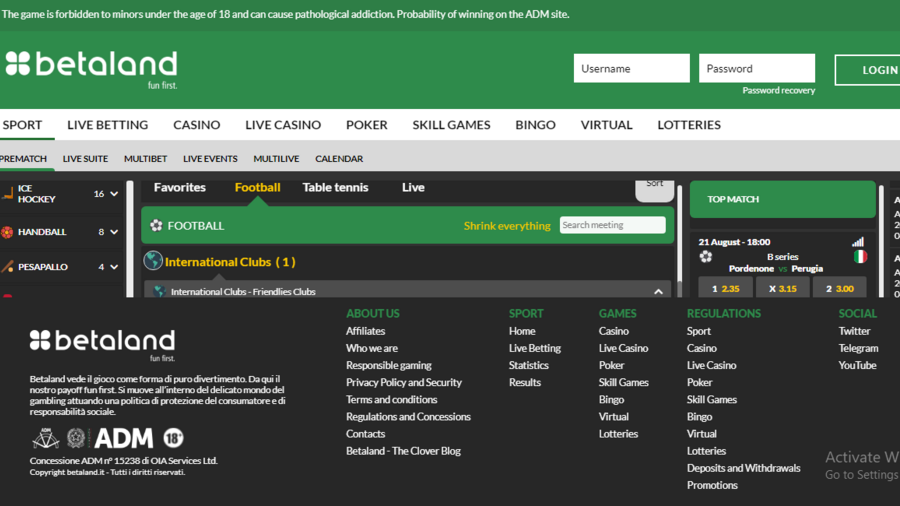
Task: Click the statistics bars icon in Top Match
Action: 857,242
